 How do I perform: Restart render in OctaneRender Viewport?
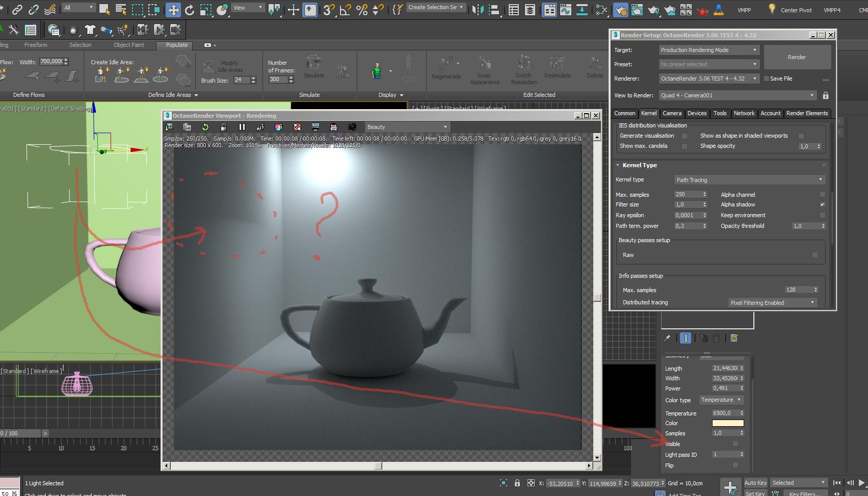[x=205, y=127]
